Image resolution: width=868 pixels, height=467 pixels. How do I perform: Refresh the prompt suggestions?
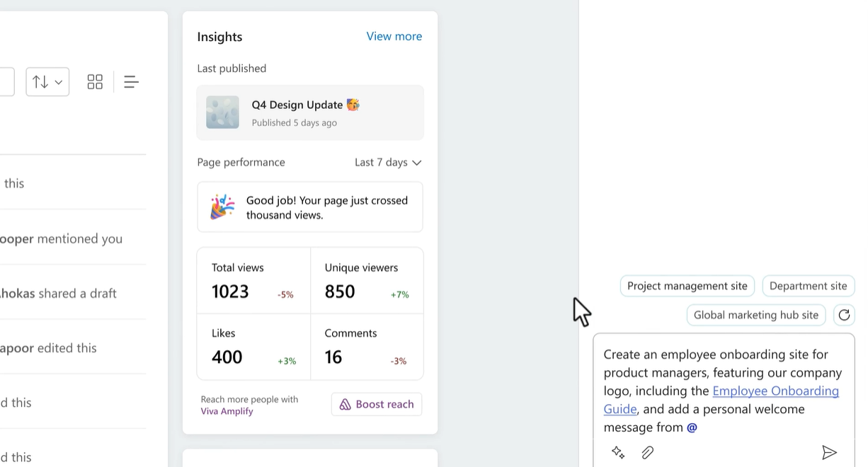tap(844, 315)
